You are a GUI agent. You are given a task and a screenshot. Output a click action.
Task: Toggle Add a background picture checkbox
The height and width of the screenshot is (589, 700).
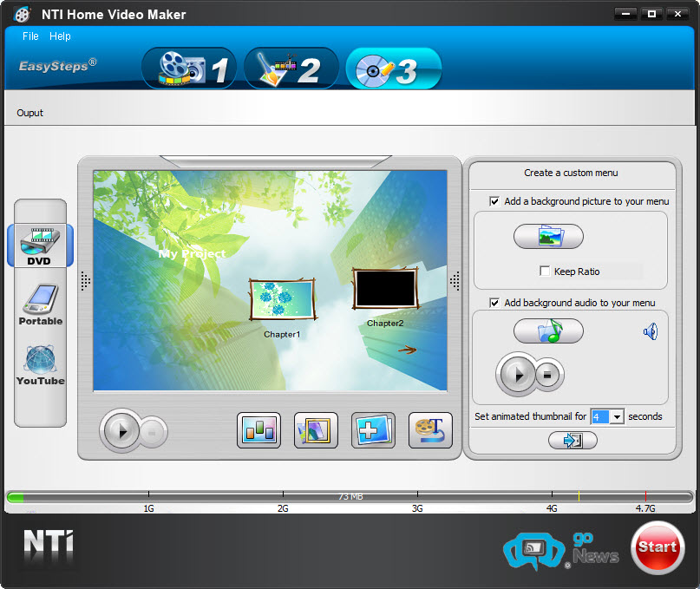(x=494, y=201)
